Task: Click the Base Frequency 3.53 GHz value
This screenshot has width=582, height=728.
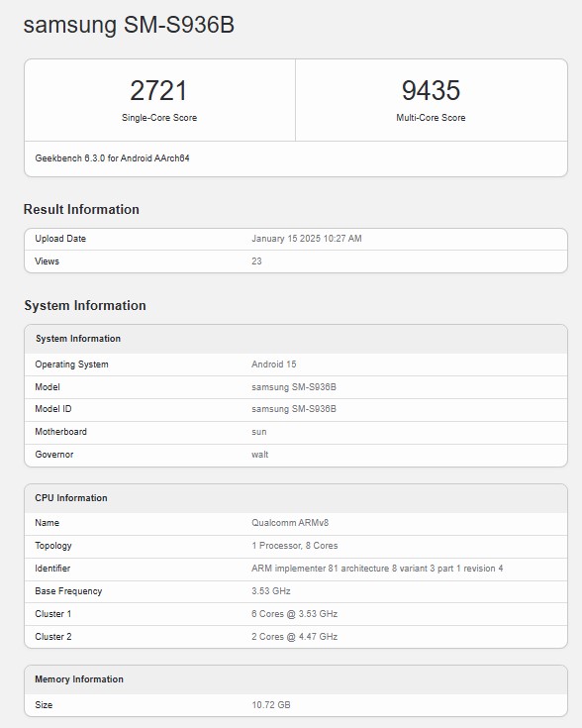Action: pyautogui.click(x=271, y=591)
